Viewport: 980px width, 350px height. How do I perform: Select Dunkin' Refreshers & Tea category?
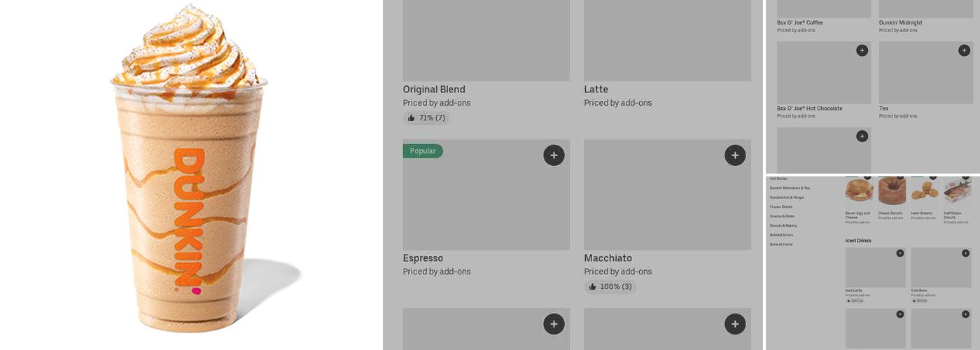(x=790, y=188)
